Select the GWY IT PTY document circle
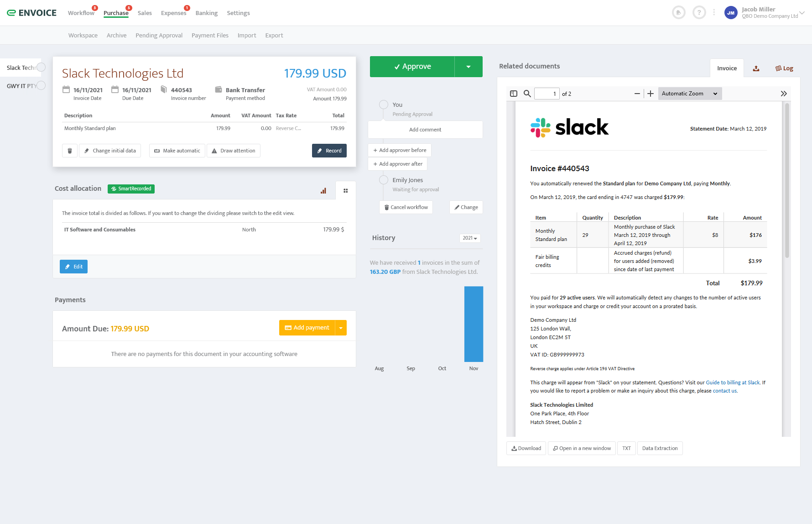Viewport: 812px width, 524px height. [x=41, y=85]
